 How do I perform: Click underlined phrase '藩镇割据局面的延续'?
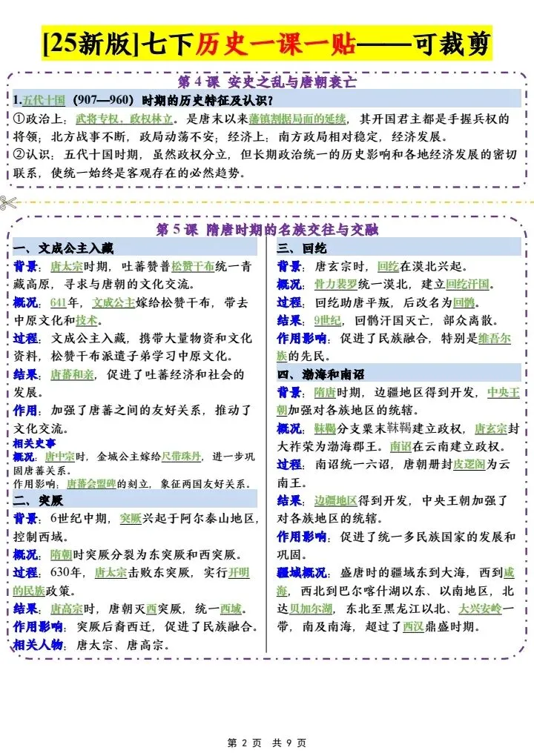click(x=297, y=119)
